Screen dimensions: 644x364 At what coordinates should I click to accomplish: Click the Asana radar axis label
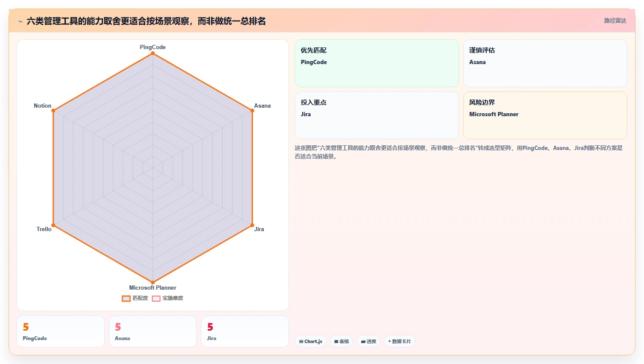coord(262,106)
